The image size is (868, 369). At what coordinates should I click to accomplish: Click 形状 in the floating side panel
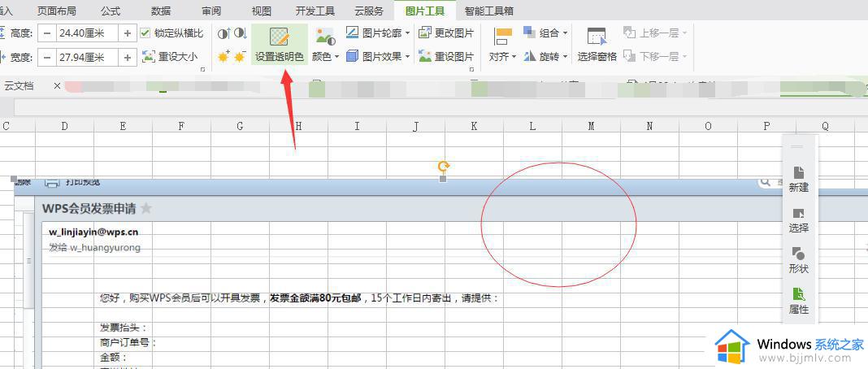coord(798,261)
